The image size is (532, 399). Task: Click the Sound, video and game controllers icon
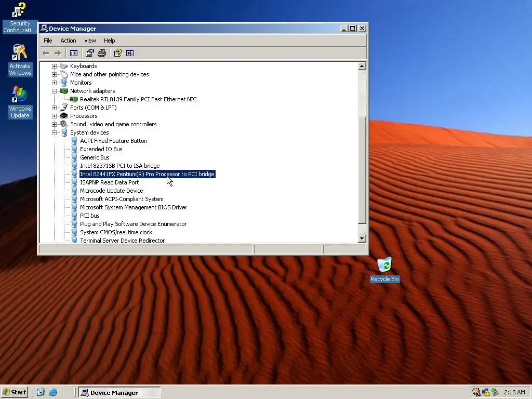[64, 124]
